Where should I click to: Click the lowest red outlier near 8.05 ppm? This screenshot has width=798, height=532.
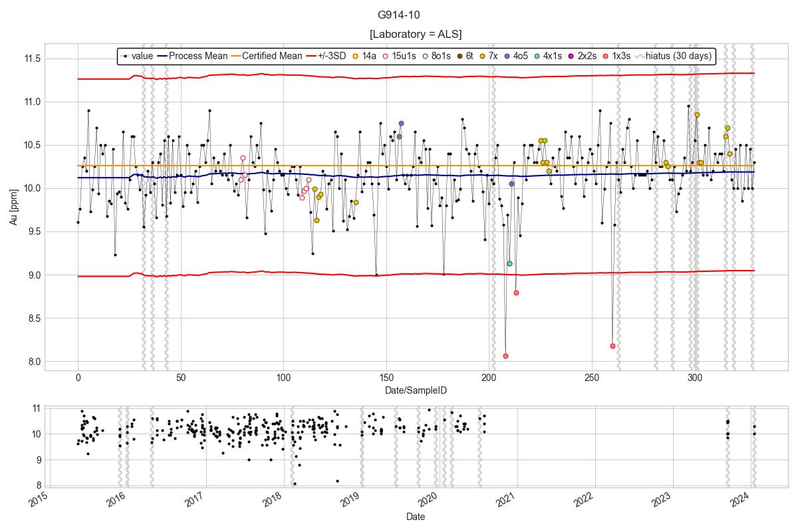coord(505,356)
